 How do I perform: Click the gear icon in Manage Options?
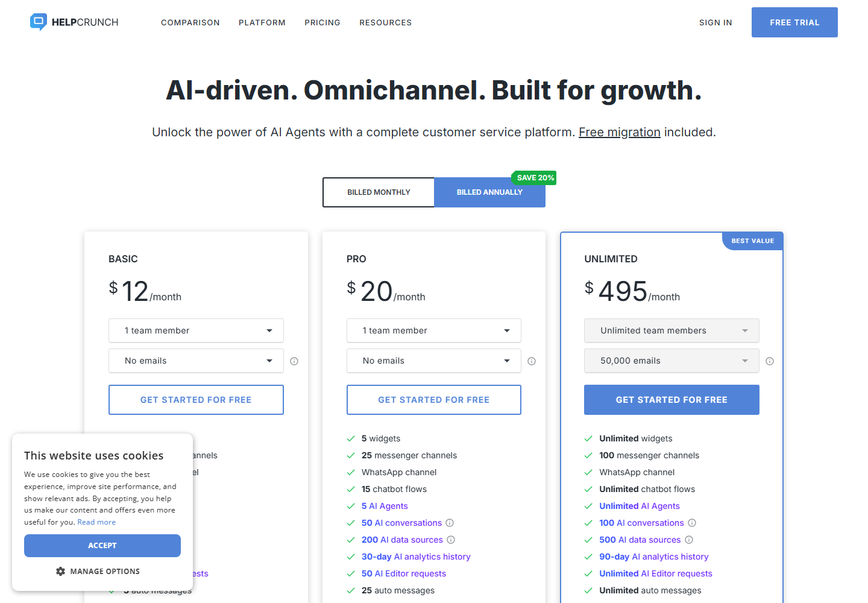coord(60,571)
